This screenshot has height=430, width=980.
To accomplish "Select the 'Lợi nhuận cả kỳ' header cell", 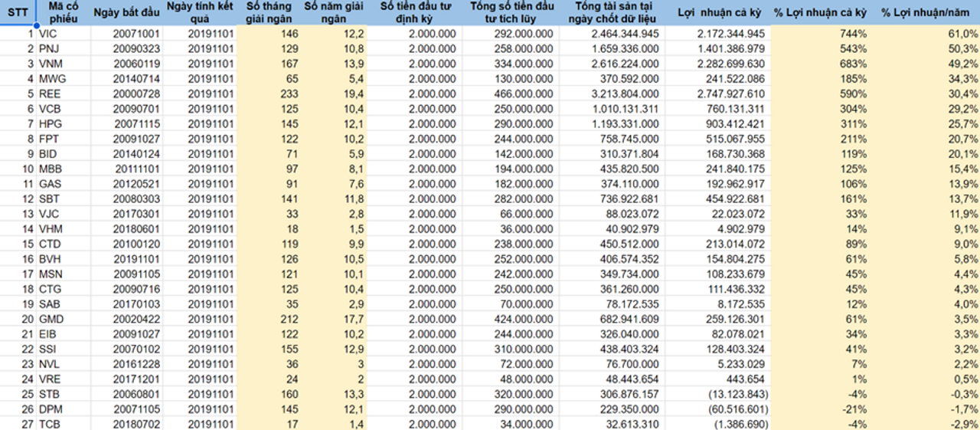I will coord(720,12).
